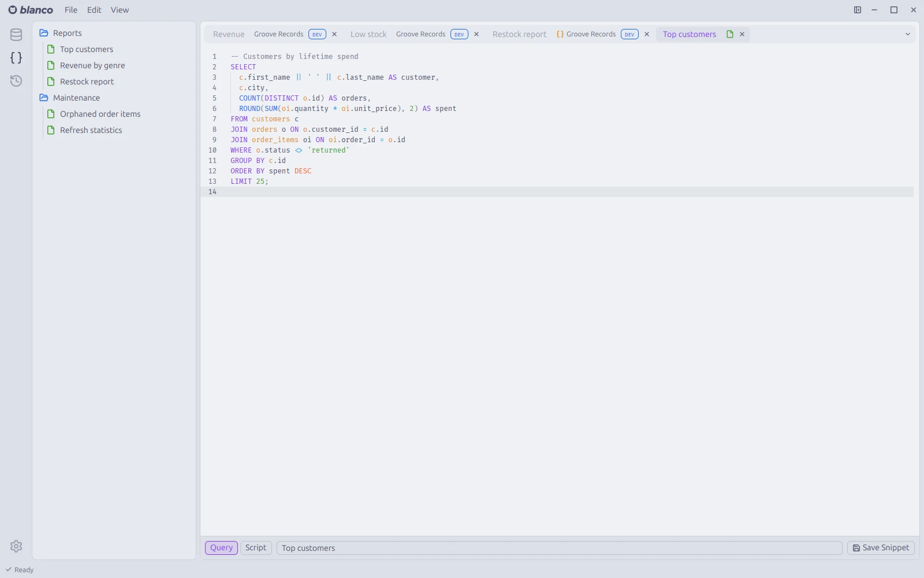Viewport: 924px width, 578px height.
Task: Click the blanco logo icon
Action: click(x=13, y=10)
